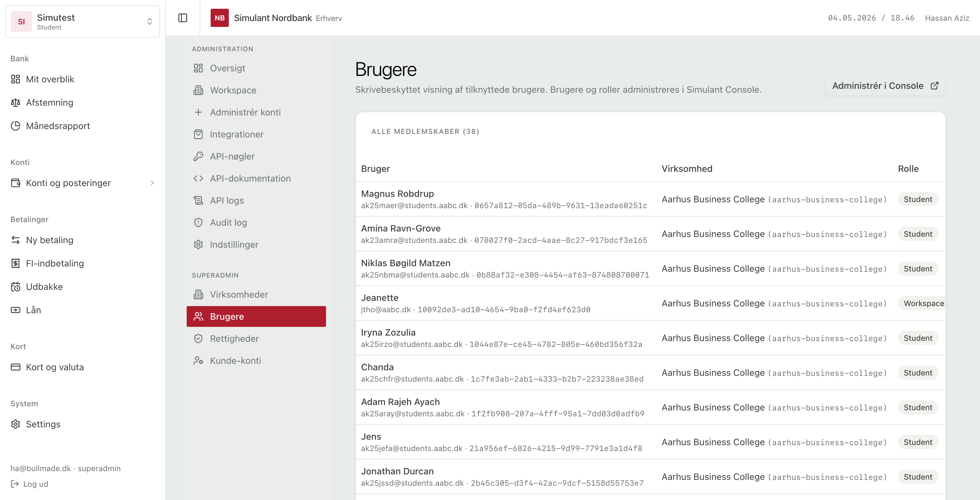Expand Konti og posteringer chevron
Screen dimensions: 980x500
coord(152,183)
